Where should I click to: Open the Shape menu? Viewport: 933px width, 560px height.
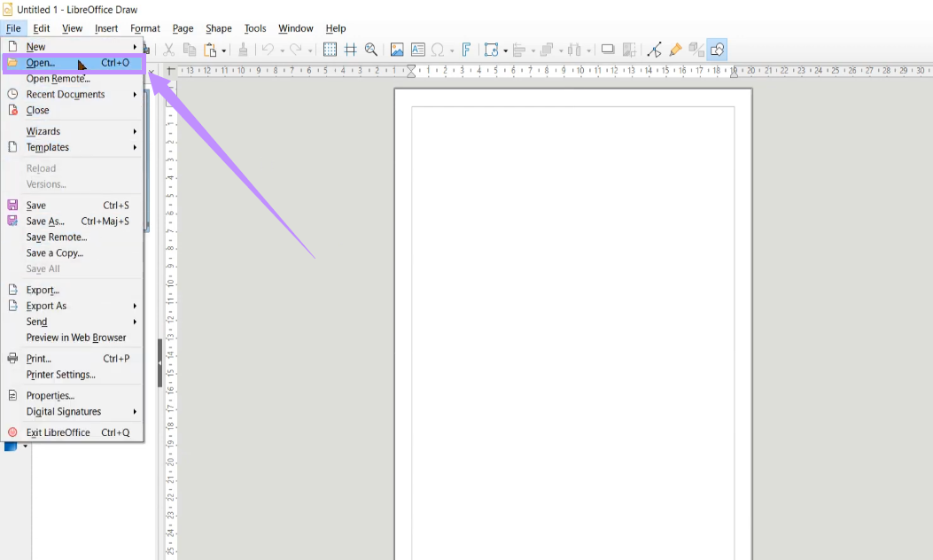[218, 28]
